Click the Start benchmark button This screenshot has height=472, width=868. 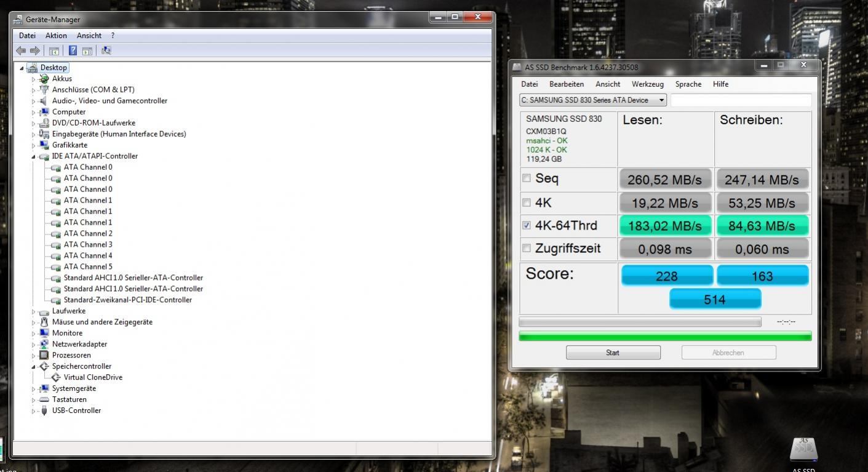click(x=613, y=353)
